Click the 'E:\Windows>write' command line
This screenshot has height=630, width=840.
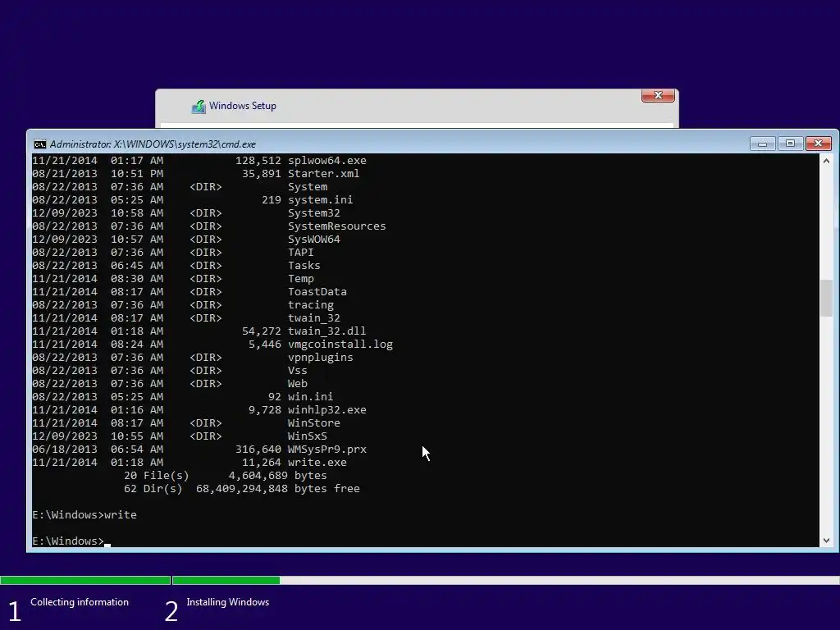pos(84,515)
